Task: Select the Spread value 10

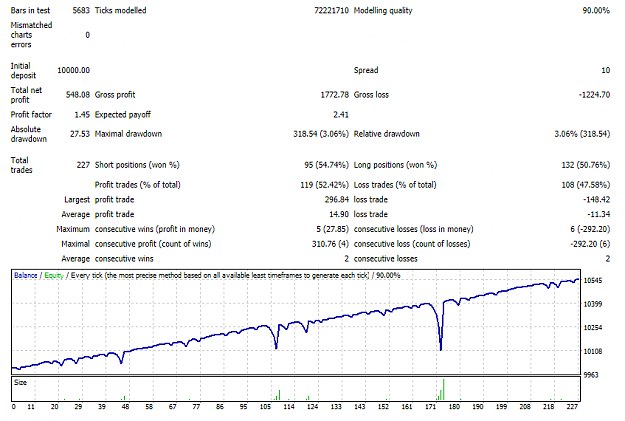Action: 605,70
